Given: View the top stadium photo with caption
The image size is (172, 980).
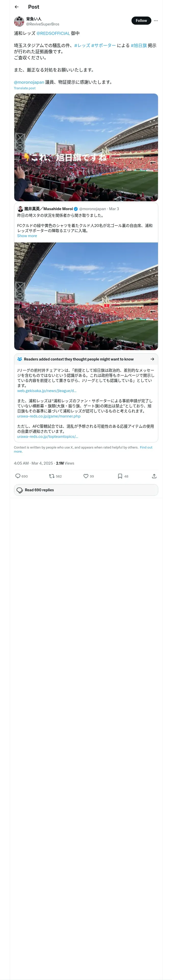Looking at the screenshot, I should tap(86, 147).
